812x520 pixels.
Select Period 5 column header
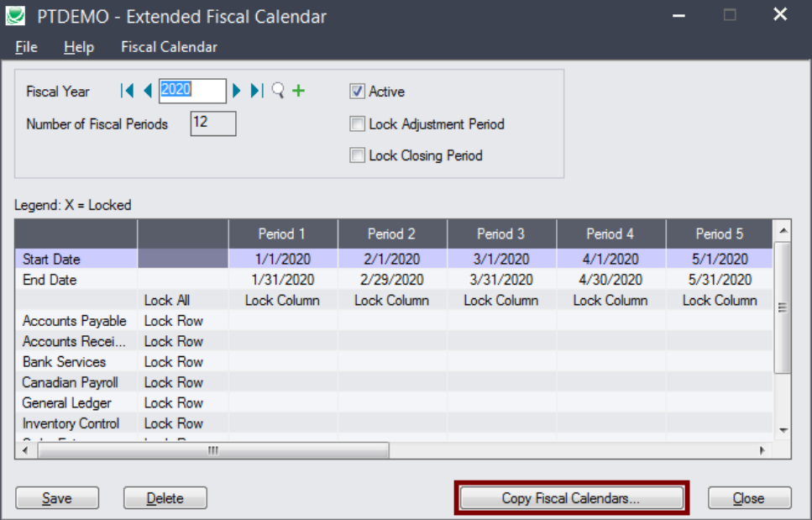[720, 234]
